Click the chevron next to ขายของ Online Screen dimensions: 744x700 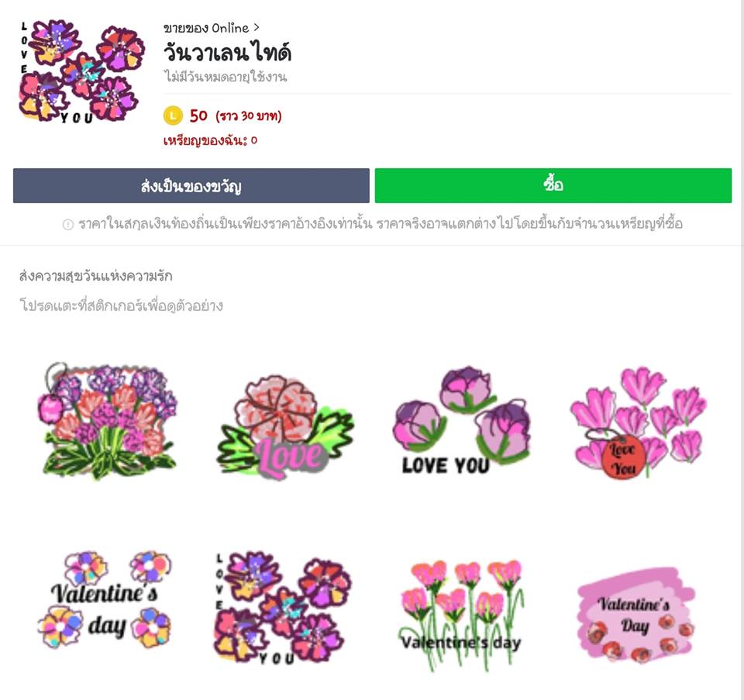click(257, 28)
